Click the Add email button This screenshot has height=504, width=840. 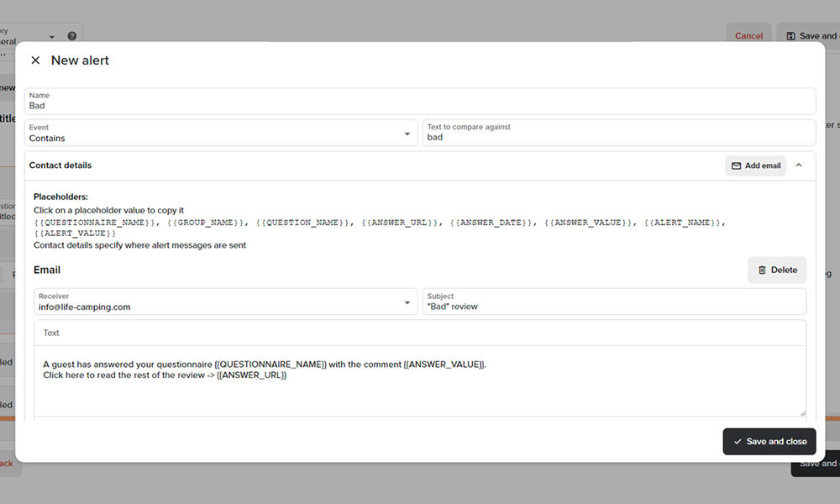[755, 165]
